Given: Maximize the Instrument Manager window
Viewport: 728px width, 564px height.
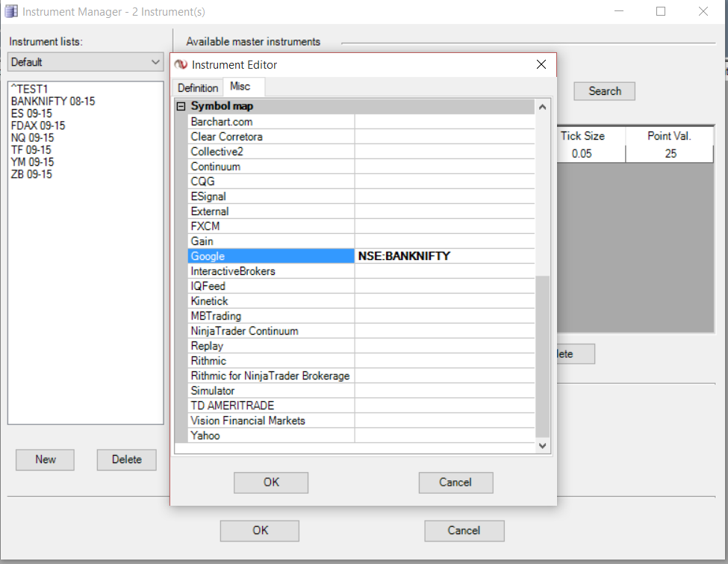Looking at the screenshot, I should coord(661,11).
